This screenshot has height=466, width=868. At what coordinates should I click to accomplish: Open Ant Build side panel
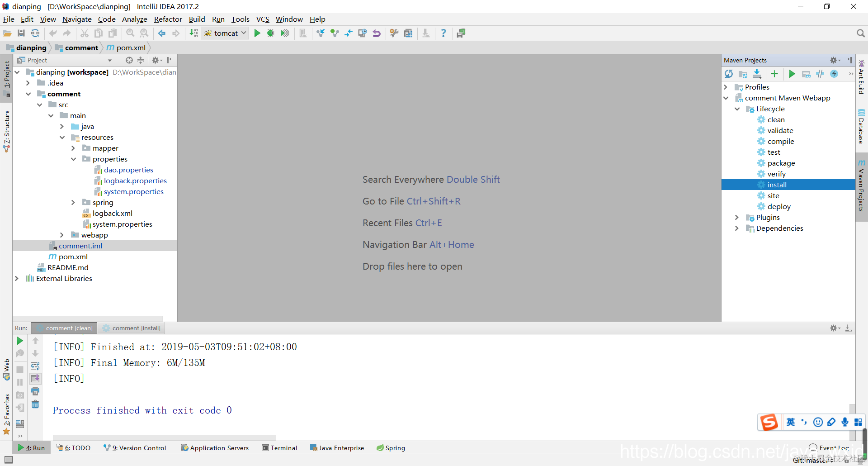click(x=861, y=77)
